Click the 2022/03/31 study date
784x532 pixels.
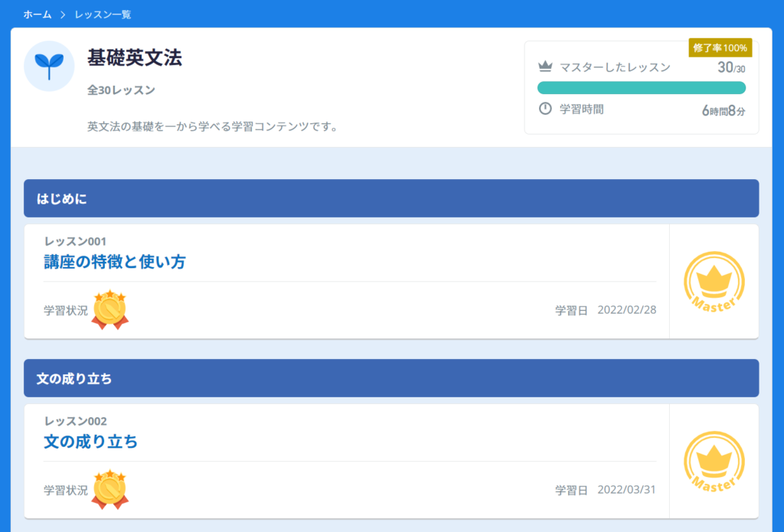tap(626, 490)
